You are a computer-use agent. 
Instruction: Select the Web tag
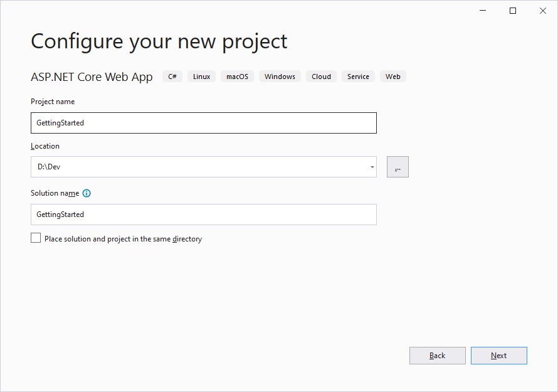point(392,76)
